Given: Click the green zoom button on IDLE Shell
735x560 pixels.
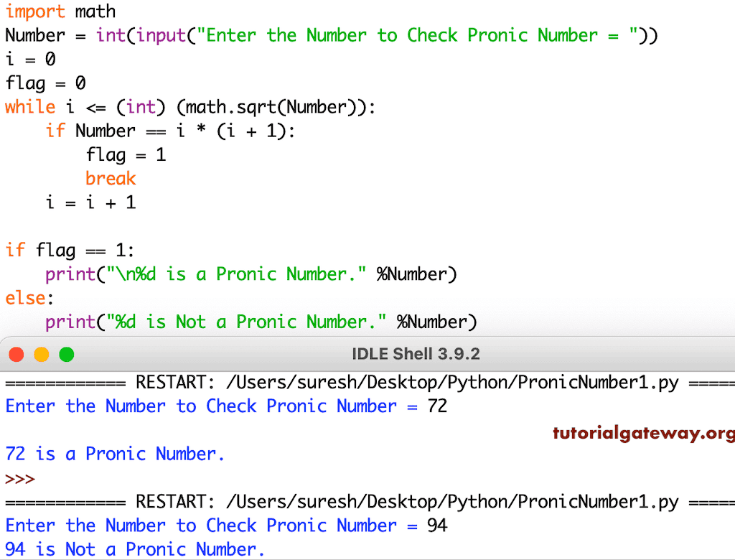Looking at the screenshot, I should click(x=67, y=354).
